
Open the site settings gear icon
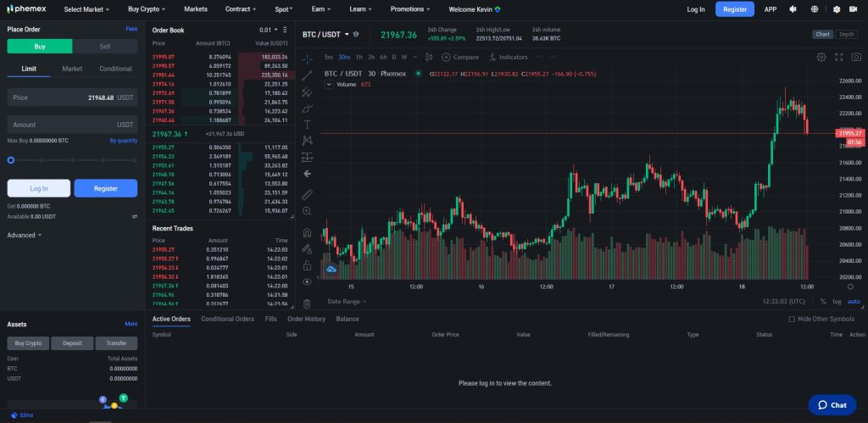(837, 9)
